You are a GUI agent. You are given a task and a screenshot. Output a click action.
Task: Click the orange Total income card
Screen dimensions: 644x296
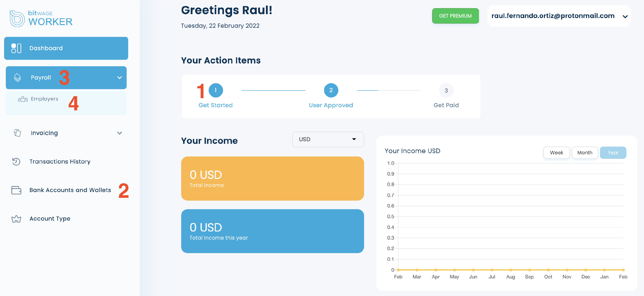tap(272, 179)
